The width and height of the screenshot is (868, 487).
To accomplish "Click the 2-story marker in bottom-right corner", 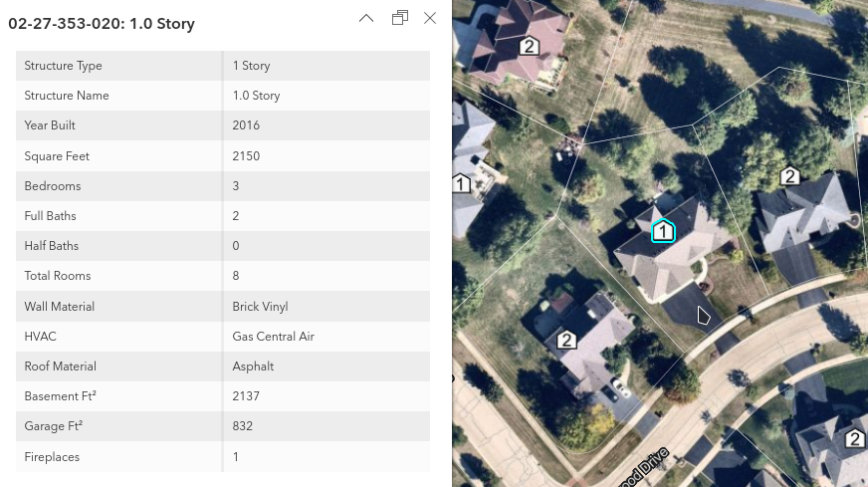I will pos(854,438).
